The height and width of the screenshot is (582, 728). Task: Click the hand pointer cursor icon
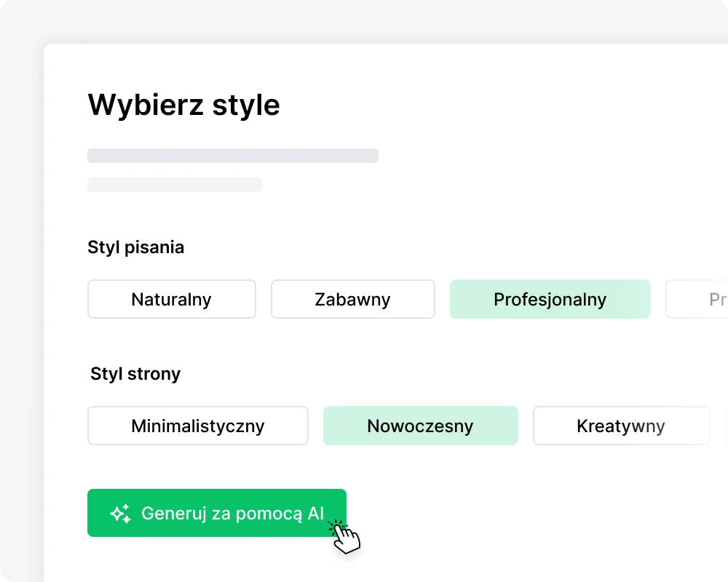click(x=347, y=538)
